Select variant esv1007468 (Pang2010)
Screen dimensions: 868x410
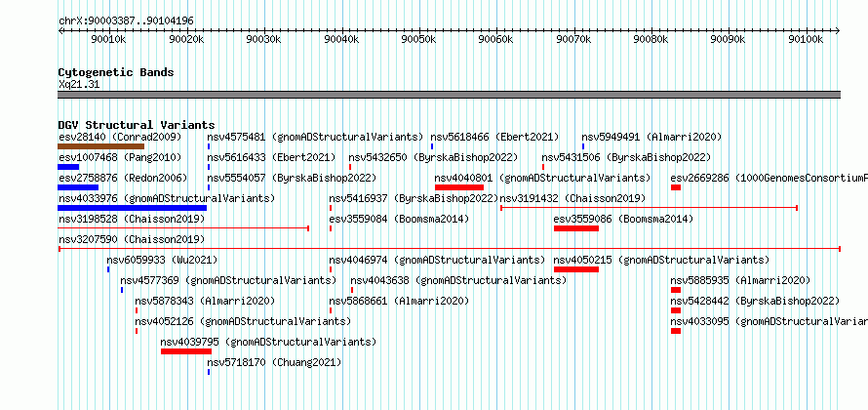tap(120, 157)
